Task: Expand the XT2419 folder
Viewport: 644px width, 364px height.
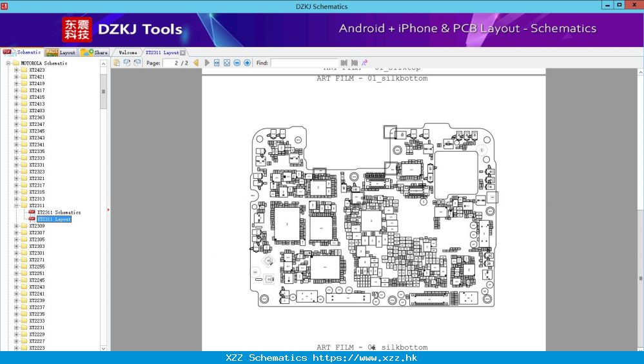Action: tap(16, 83)
